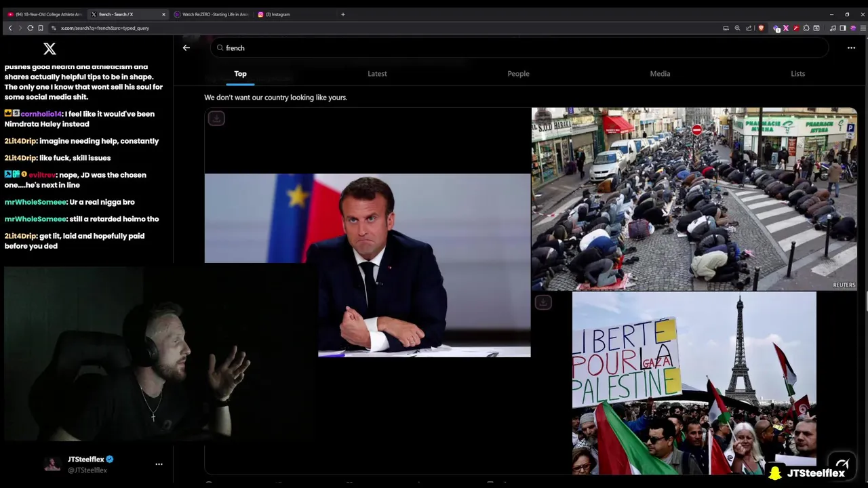Select the Top search results tab
868x488 pixels.
tap(240, 73)
